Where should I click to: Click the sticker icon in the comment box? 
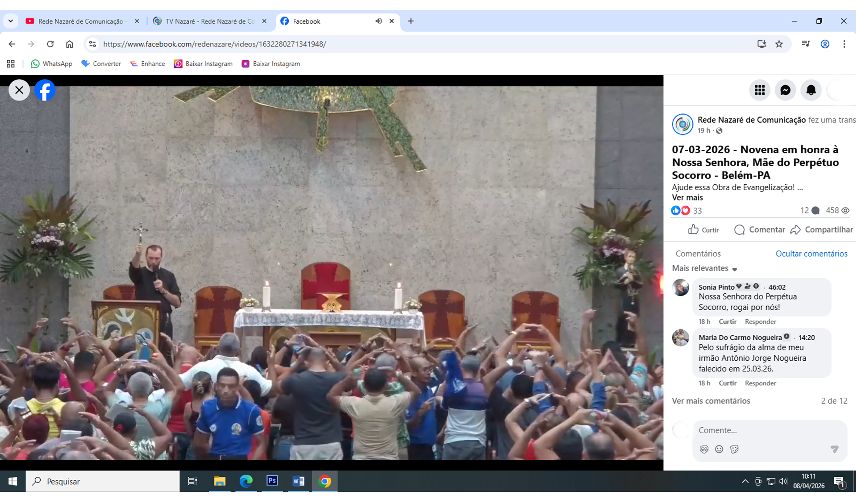pos(734,449)
